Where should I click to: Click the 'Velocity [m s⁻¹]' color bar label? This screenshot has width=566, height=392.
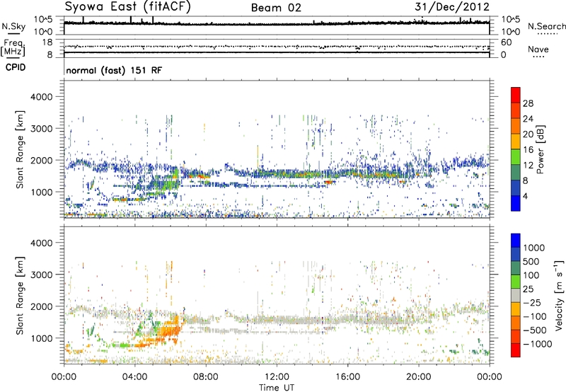[x=559, y=295]
